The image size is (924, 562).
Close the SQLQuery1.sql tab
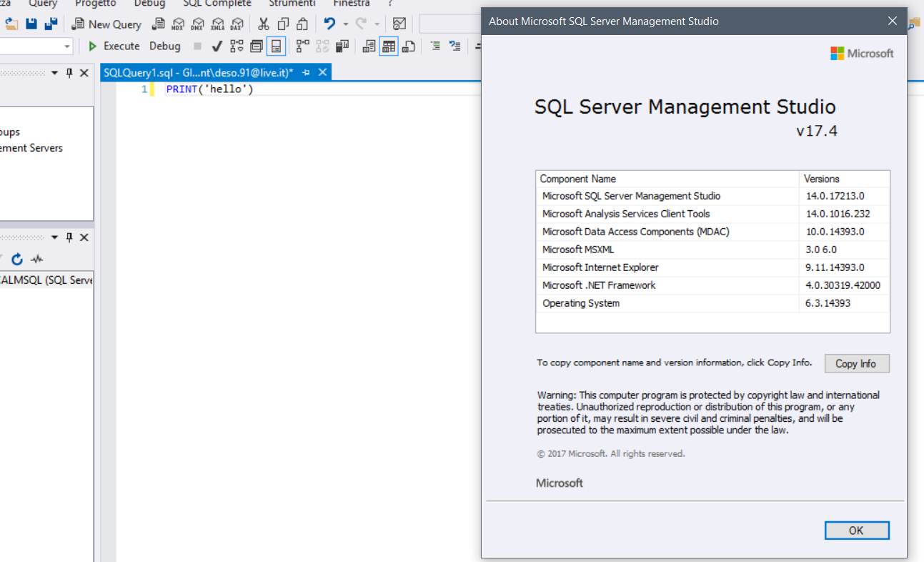point(322,72)
